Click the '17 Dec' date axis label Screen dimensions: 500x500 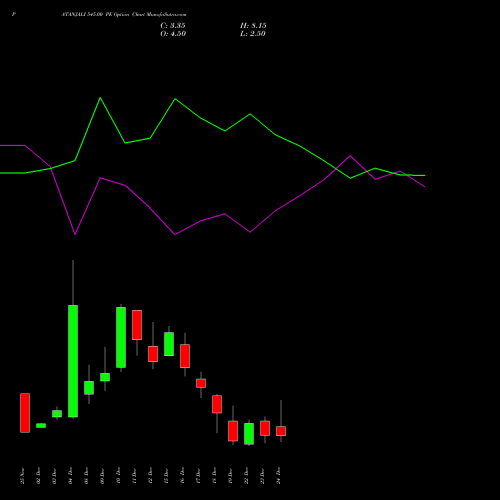click(198, 476)
